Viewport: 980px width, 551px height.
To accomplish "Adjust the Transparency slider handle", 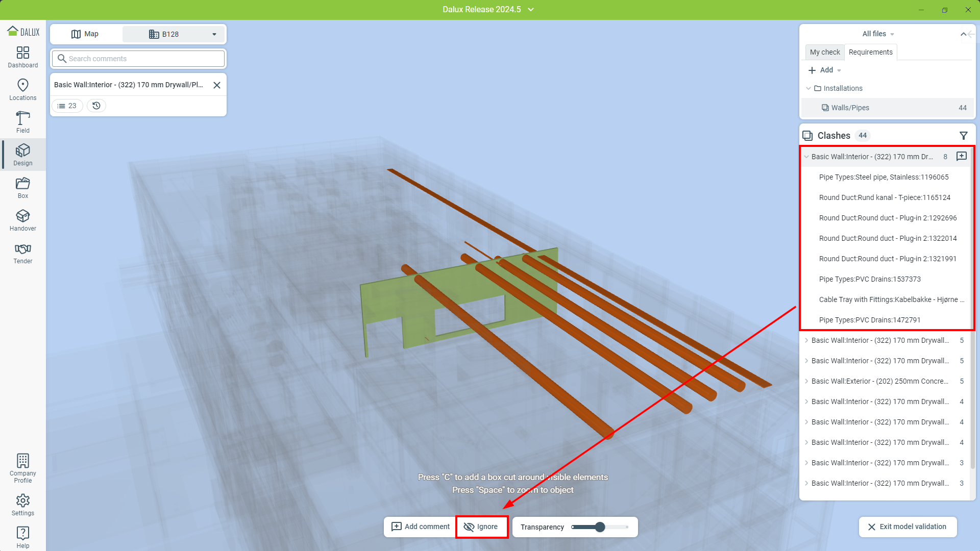I will [600, 527].
